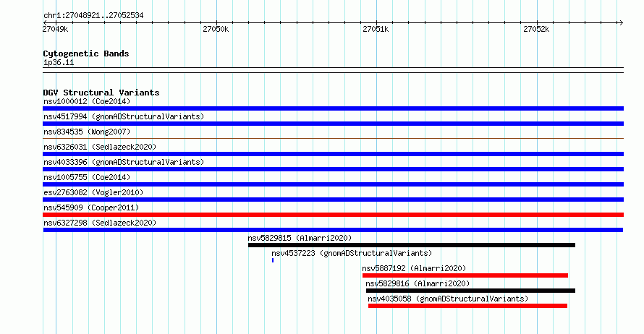This screenshot has width=644, height=334.
Task: Select the blue bar for nsv1000012
Action: pos(333,108)
